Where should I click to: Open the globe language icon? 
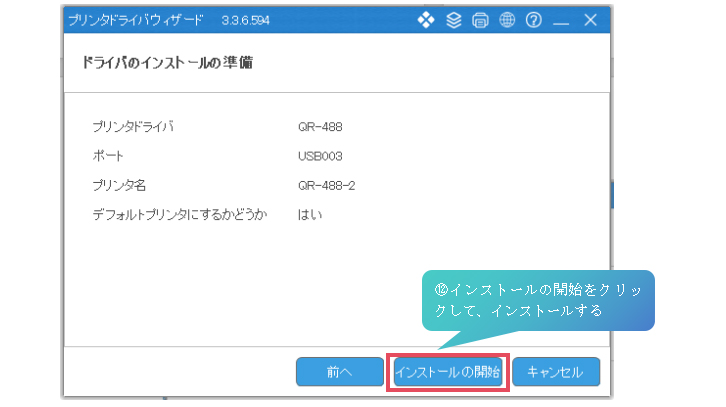[x=507, y=20]
